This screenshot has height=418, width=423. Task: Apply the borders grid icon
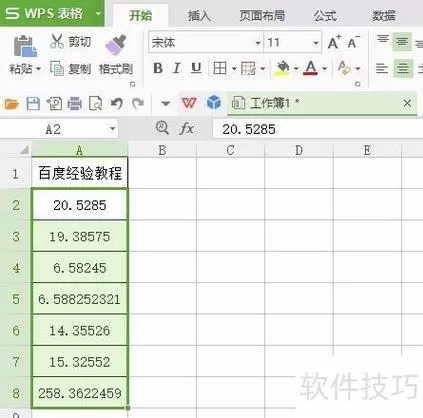tap(220, 68)
